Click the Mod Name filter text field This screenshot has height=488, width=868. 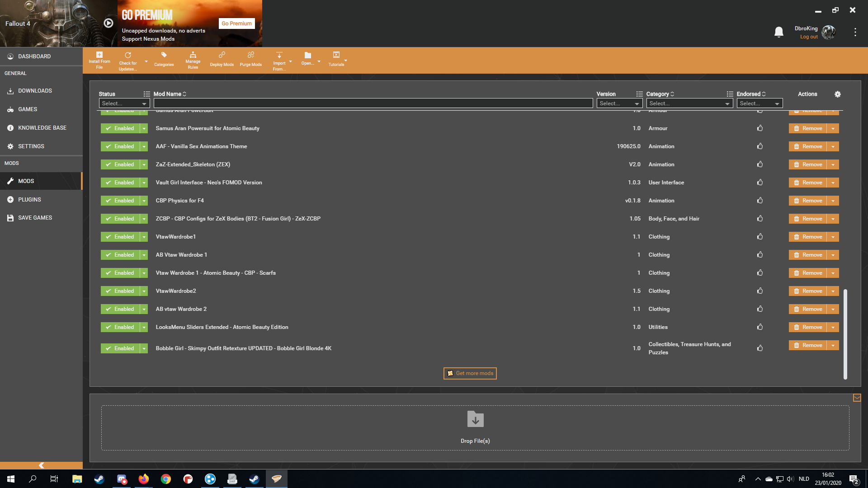[373, 103]
